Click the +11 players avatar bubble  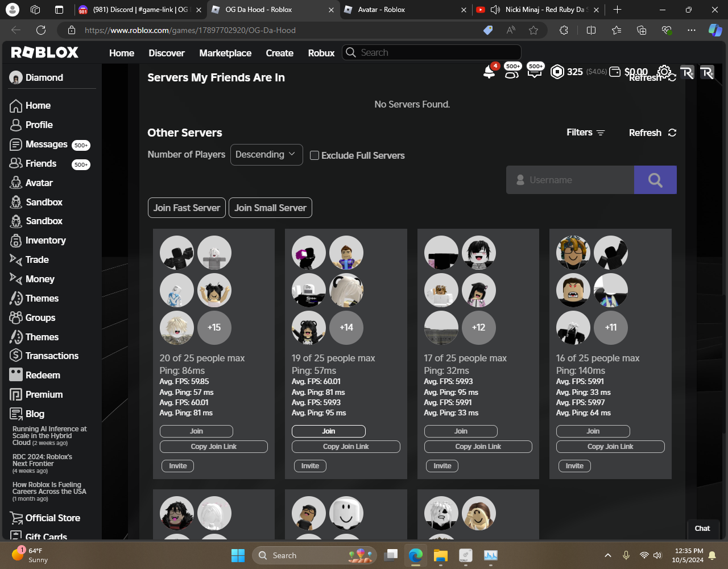(611, 328)
